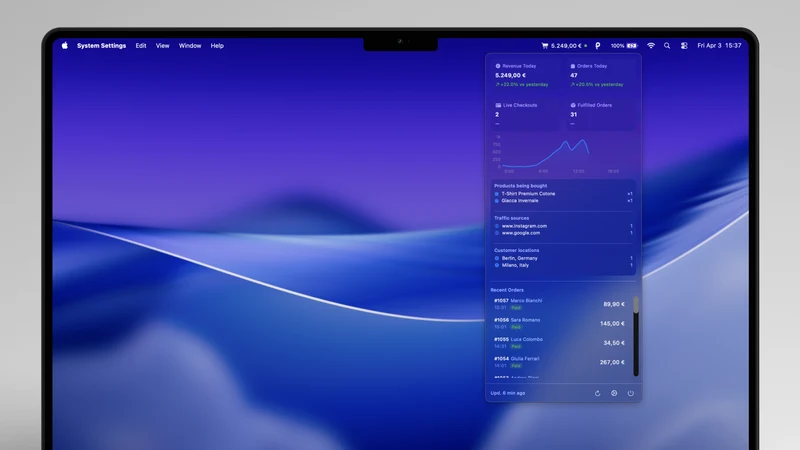This screenshot has height=450, width=800.
Task: Click the pin icon beside Berlin, Germany
Action: (496, 258)
